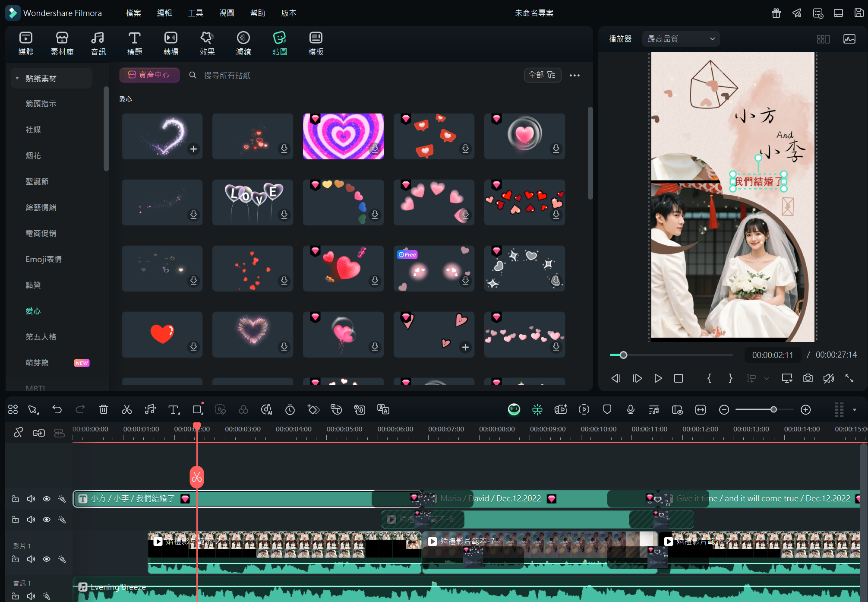This screenshot has width=868, height=602.
Task: Click the undo arrow in timeline toolbar
Action: click(x=57, y=409)
